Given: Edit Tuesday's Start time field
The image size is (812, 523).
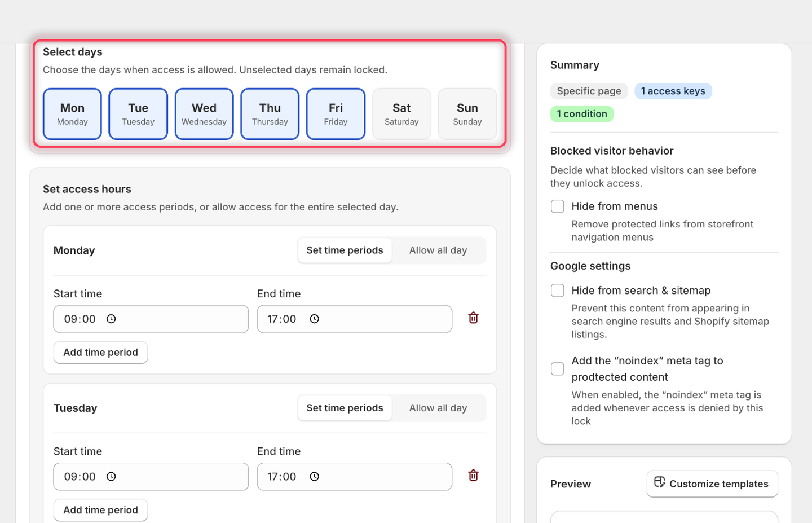Looking at the screenshot, I should click(151, 477).
